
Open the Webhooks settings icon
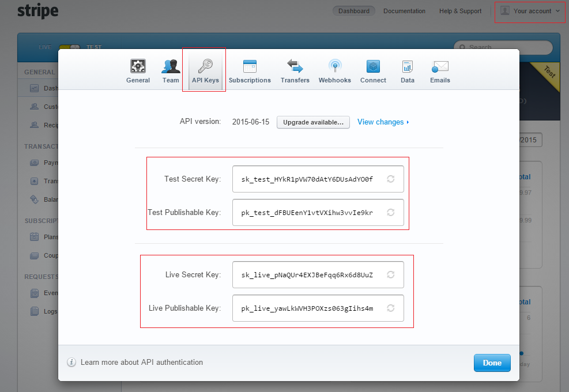pyautogui.click(x=334, y=66)
